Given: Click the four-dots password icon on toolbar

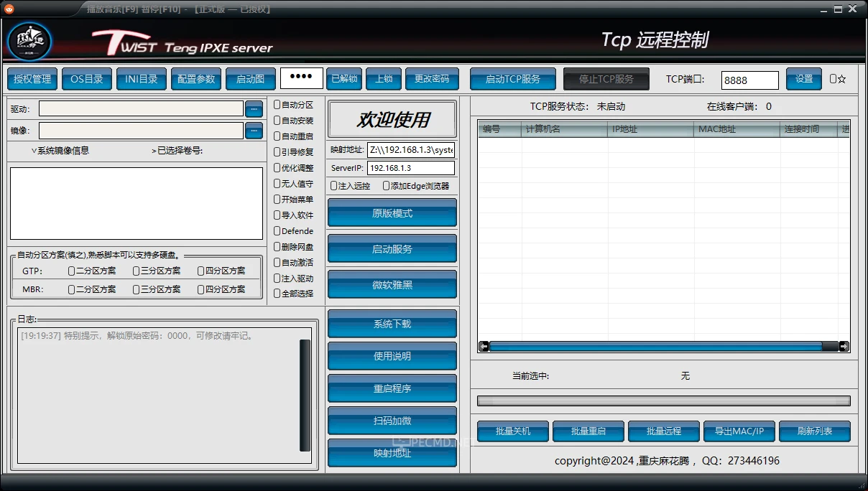Looking at the screenshot, I should pyautogui.click(x=301, y=78).
